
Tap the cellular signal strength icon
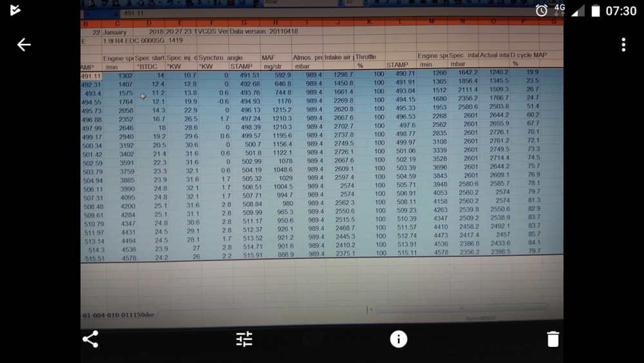(x=578, y=11)
